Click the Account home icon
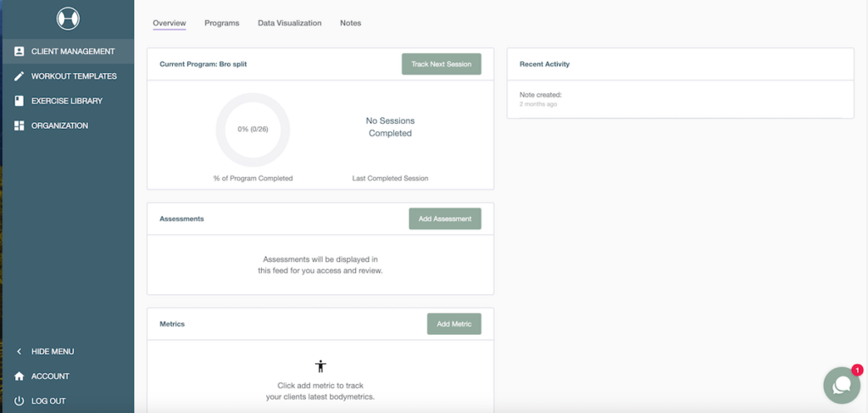The width and height of the screenshot is (868, 413). point(19,377)
